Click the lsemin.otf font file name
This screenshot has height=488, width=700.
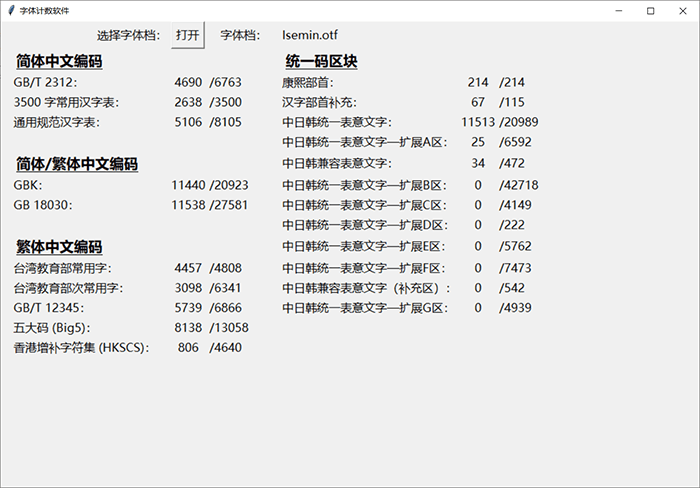[310, 35]
